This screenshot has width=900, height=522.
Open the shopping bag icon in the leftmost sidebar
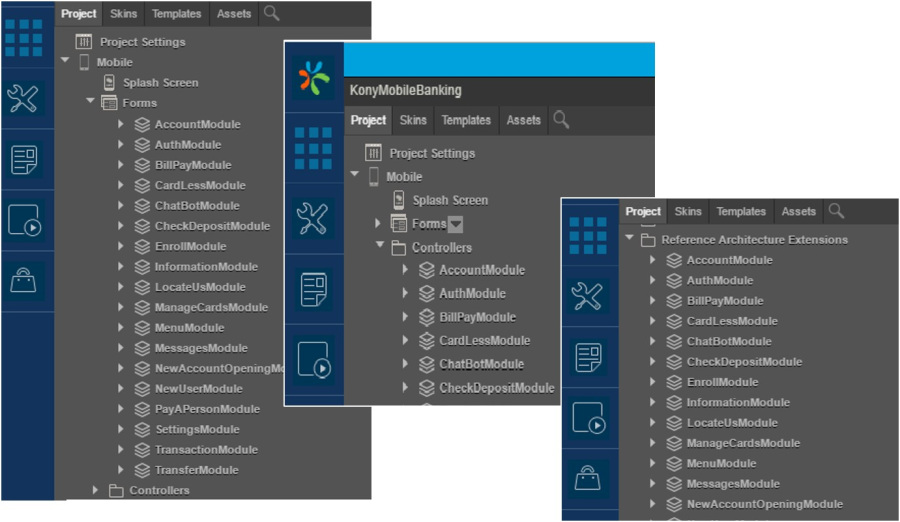point(24,281)
